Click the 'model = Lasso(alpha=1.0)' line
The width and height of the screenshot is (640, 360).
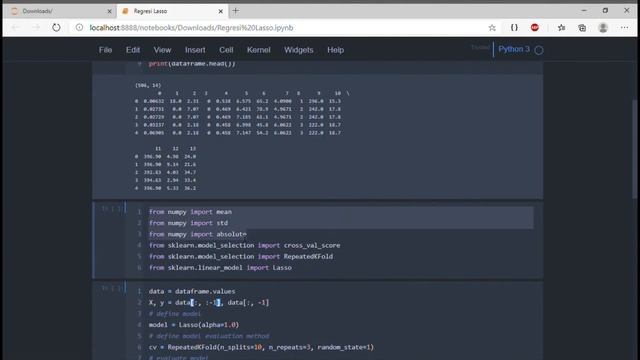194,325
